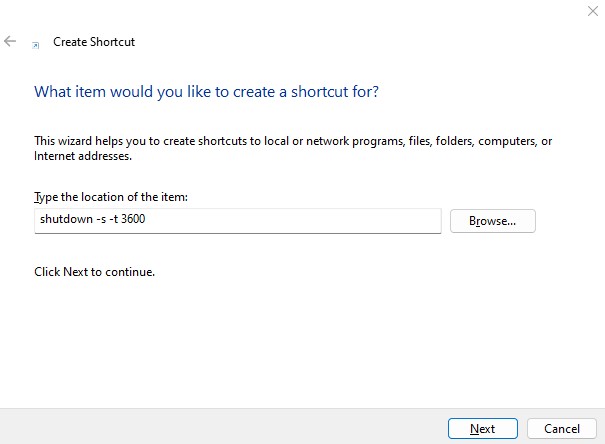This screenshot has height=444, width=605.
Task: Click the gray footer bar left of Next
Action: (x=224, y=427)
